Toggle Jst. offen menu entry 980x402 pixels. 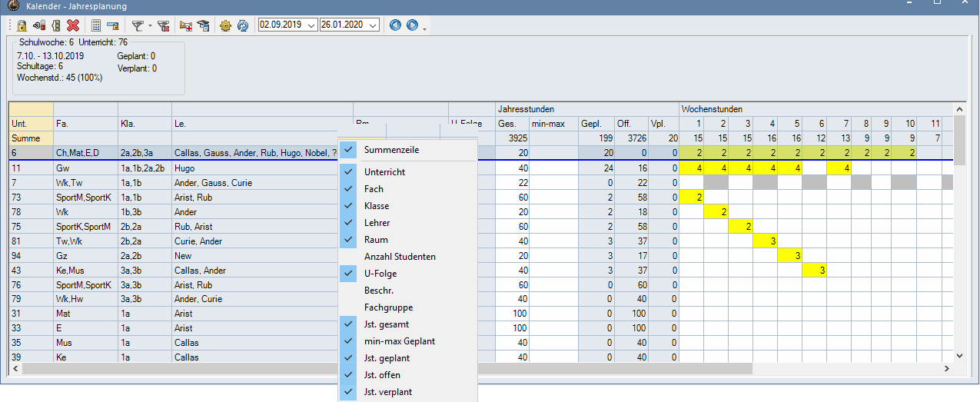pyautogui.click(x=407, y=375)
